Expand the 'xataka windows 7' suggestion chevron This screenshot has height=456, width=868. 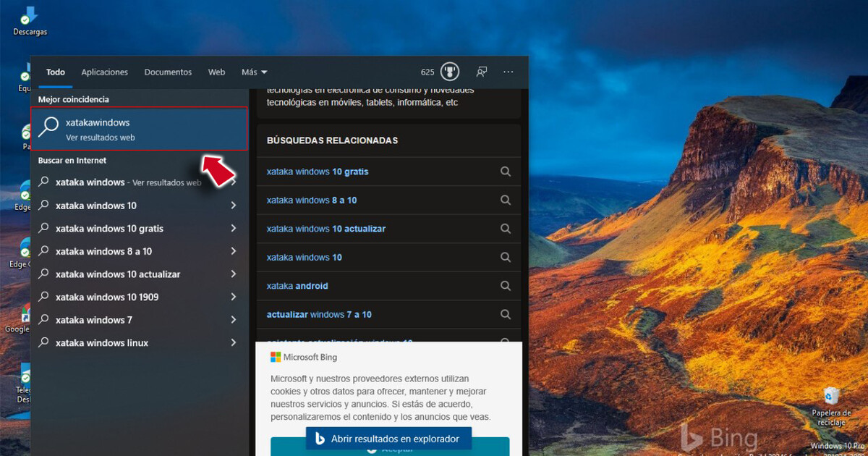pos(233,320)
